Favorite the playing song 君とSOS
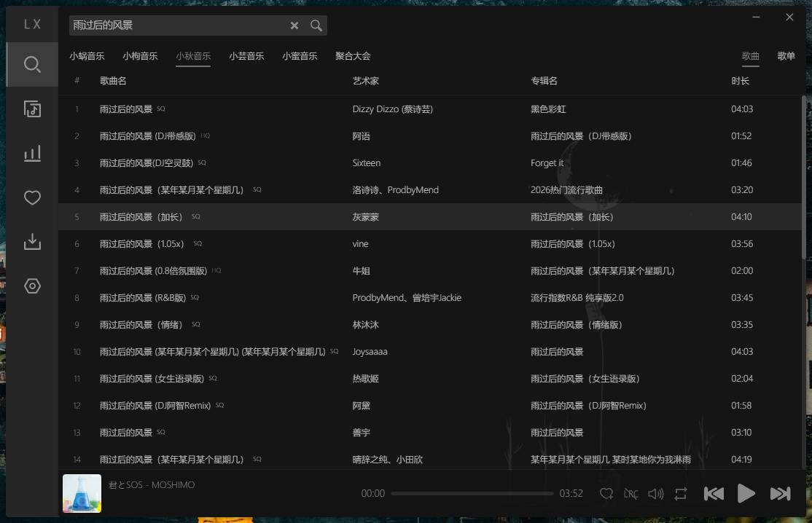Screen dimensions: 812x523 [606, 493]
